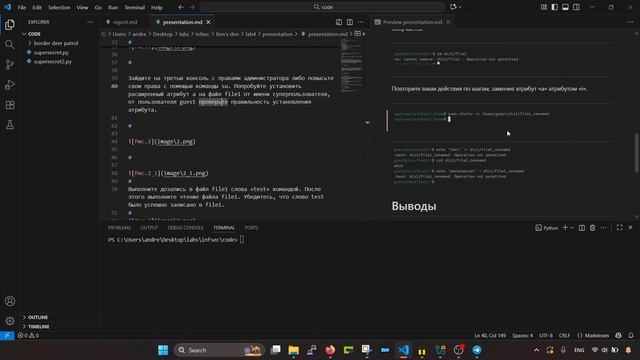Screen dimensions: 640x360
Task: Expand the border deer patrol folder
Action: click(x=56, y=43)
